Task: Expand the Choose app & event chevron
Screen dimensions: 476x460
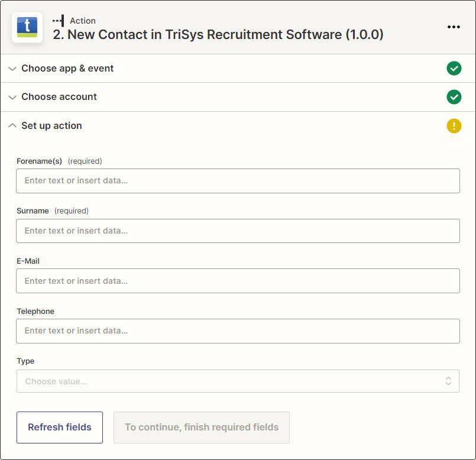Action: pos(12,69)
